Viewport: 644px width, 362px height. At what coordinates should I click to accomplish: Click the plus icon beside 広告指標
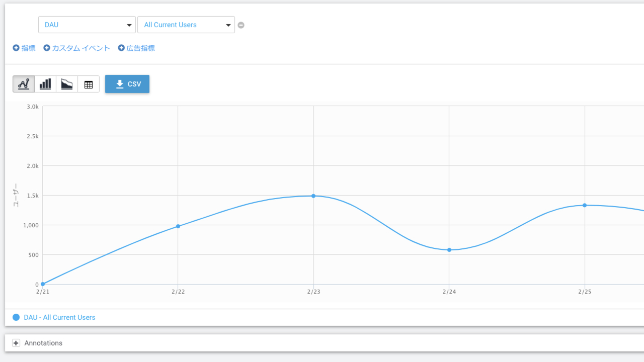tap(121, 48)
